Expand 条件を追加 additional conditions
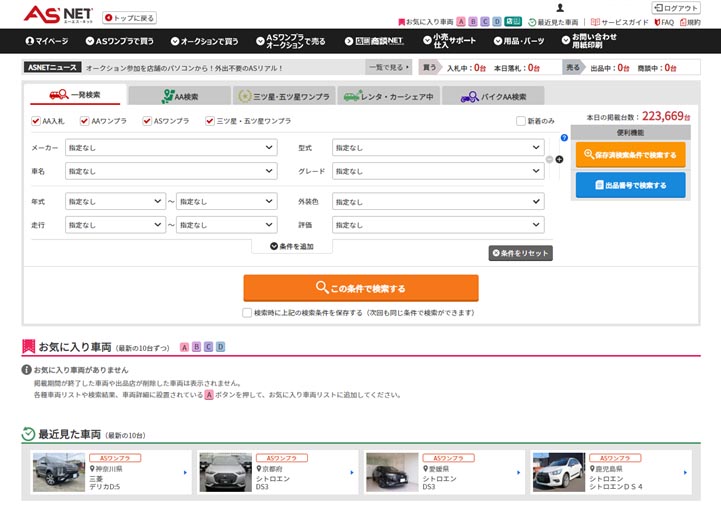 pos(291,246)
